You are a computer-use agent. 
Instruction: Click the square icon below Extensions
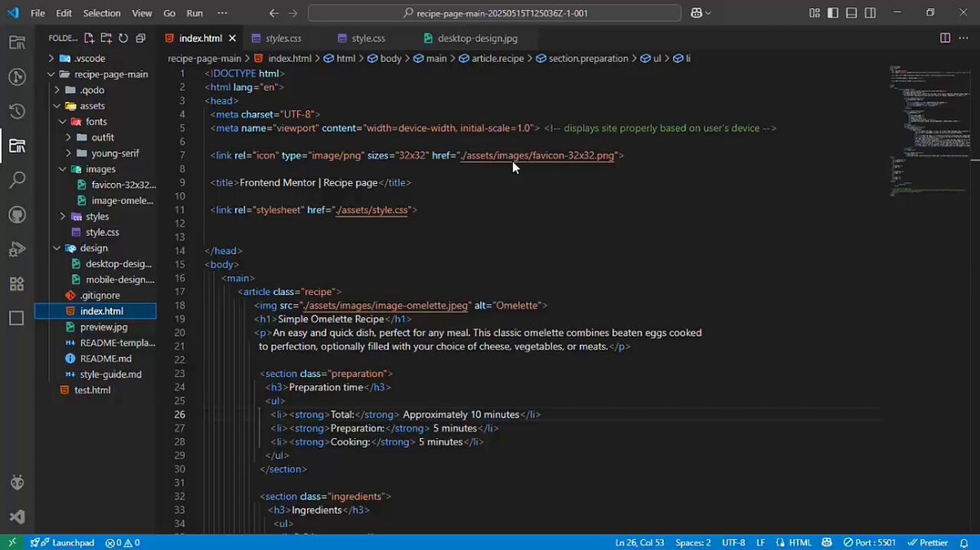click(x=16, y=318)
